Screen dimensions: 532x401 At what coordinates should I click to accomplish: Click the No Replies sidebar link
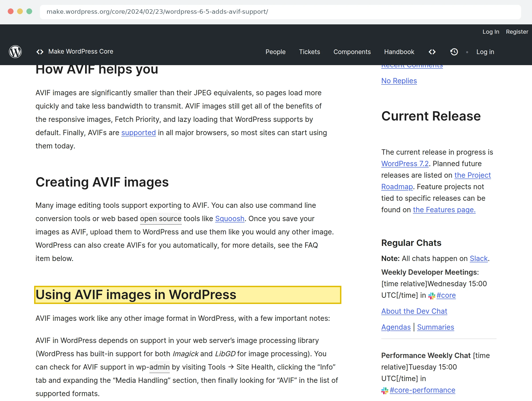pos(399,81)
